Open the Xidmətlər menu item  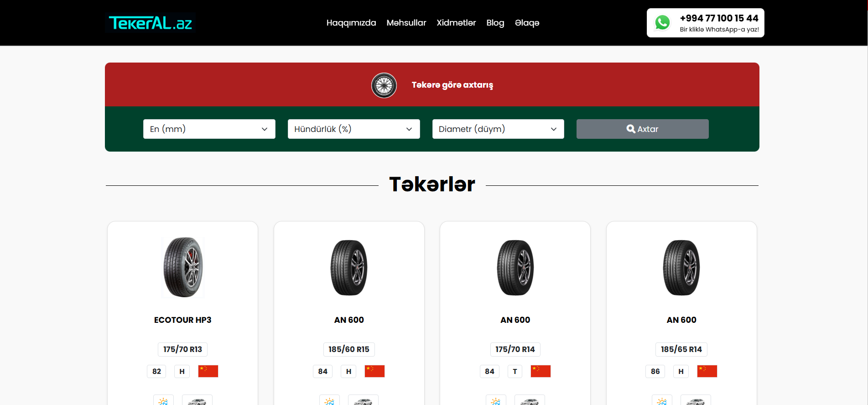456,23
